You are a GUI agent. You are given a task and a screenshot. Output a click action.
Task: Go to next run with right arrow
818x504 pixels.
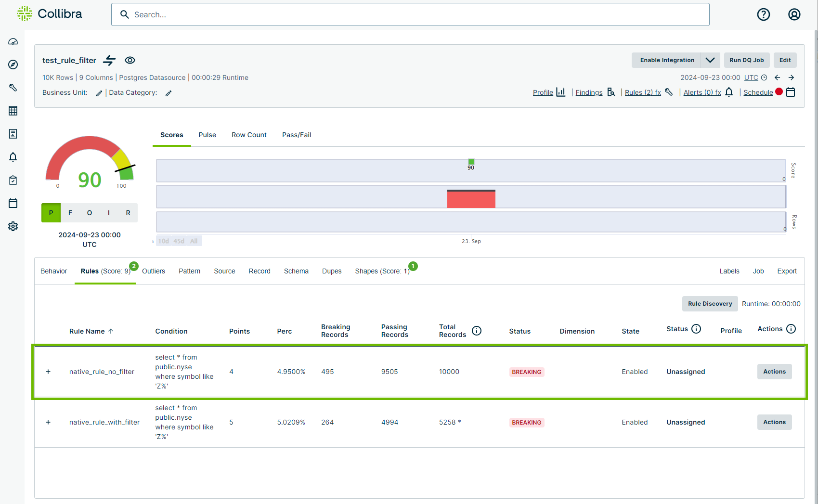(791, 78)
